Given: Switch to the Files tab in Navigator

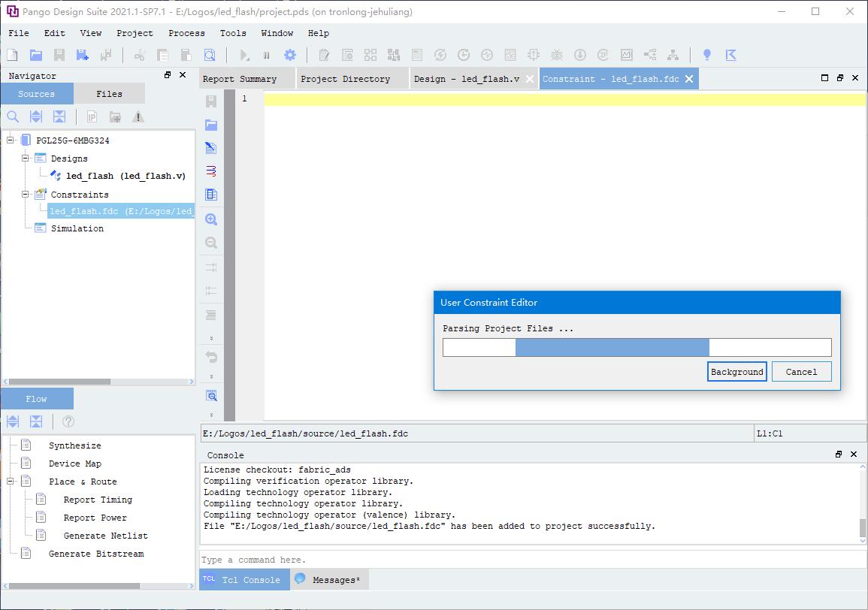Looking at the screenshot, I should (x=109, y=94).
